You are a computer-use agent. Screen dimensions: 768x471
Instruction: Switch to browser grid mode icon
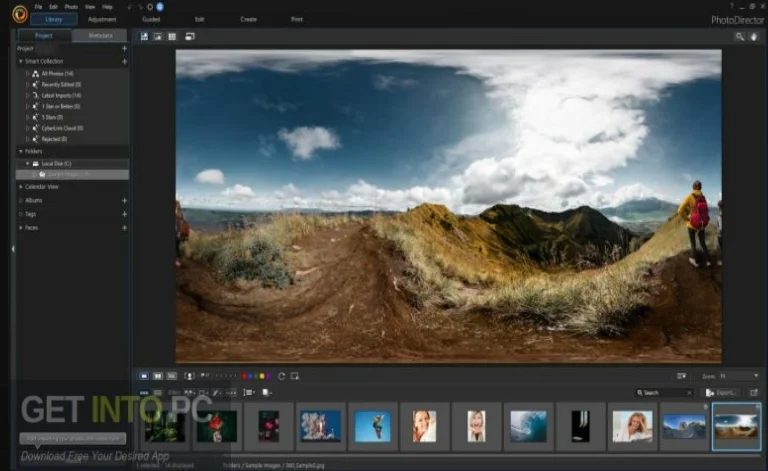coord(172,37)
